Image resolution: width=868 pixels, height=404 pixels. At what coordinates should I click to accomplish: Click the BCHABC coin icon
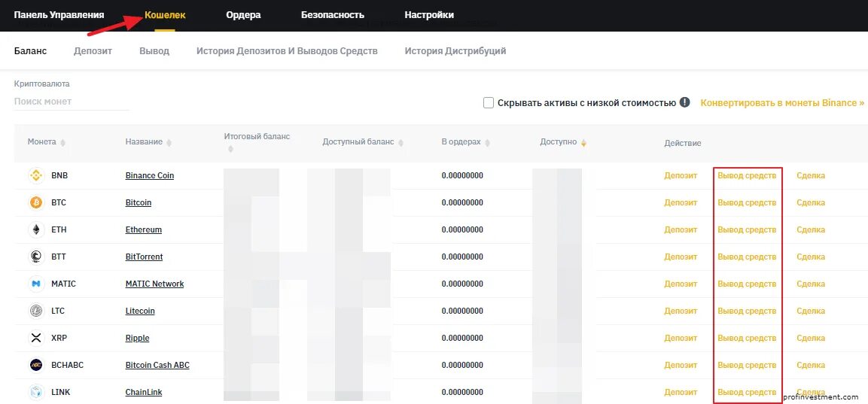(x=36, y=366)
